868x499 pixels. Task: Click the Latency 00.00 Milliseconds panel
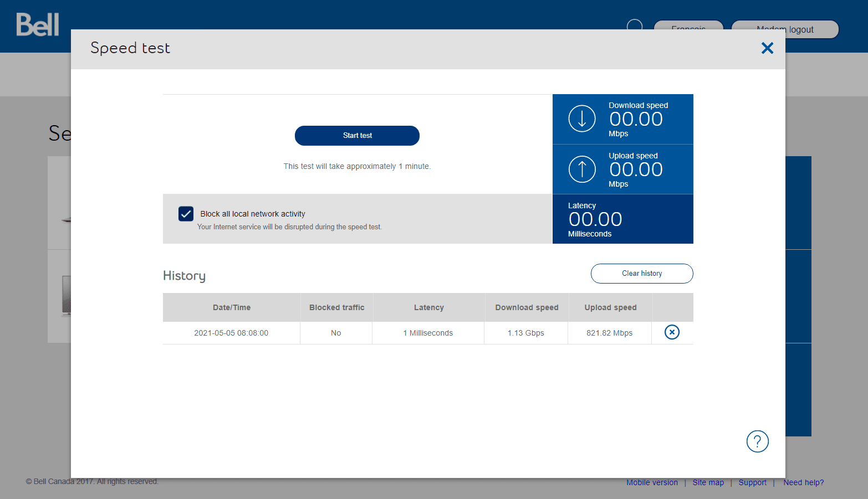(x=622, y=219)
